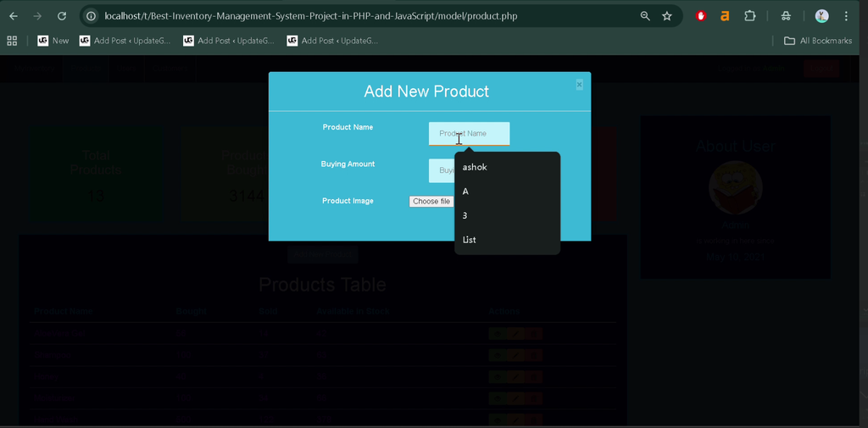Open the Choose file picker for Product Image
This screenshot has height=428, width=868.
(431, 202)
